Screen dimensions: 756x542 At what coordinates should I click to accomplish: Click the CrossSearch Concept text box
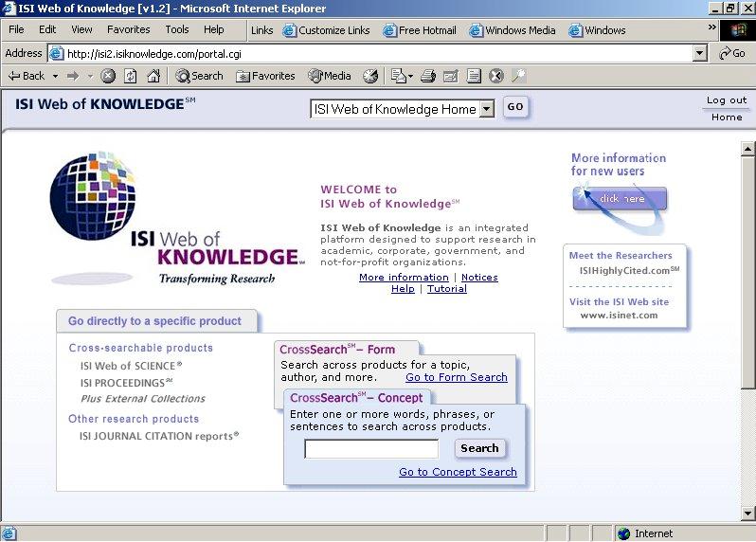coord(371,449)
